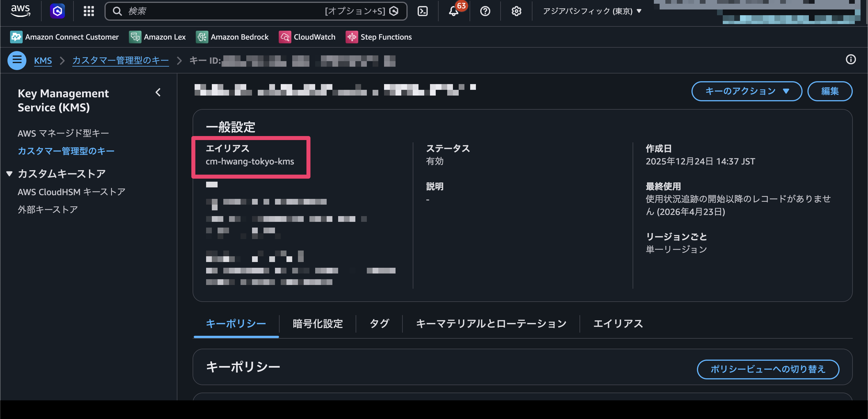Collapse the KMS side navigation chevron

[x=158, y=92]
